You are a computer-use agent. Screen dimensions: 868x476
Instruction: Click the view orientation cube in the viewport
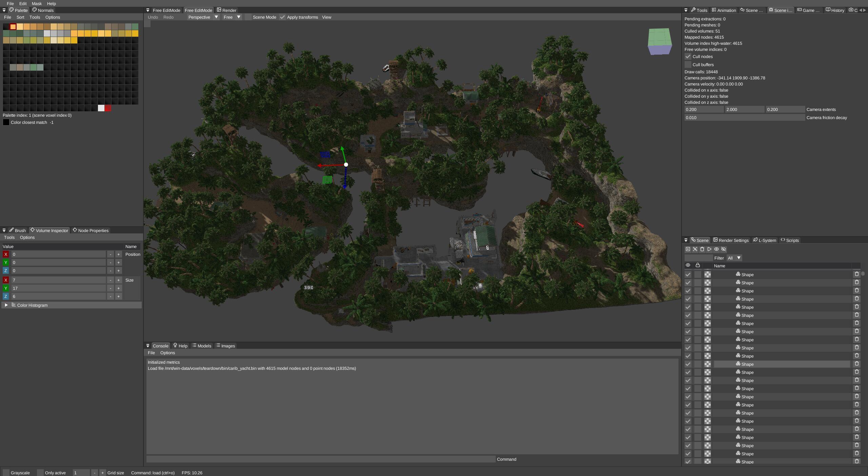coord(660,41)
